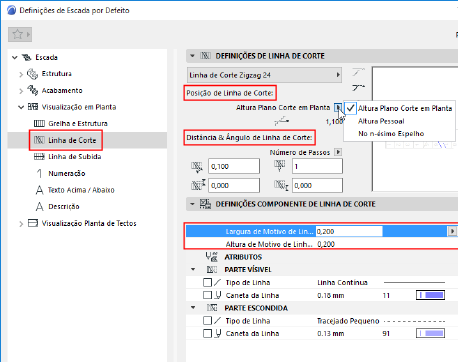458x362 pixels.
Task: Click pen color swatch for pen 91
Action: 430,333
